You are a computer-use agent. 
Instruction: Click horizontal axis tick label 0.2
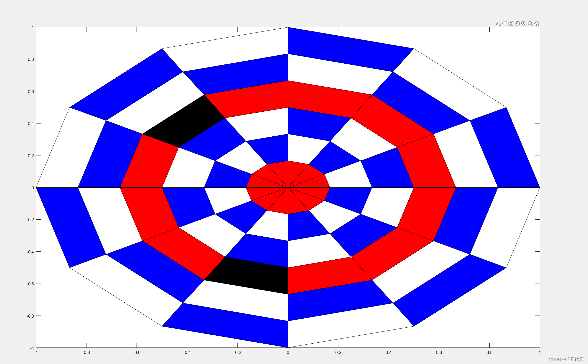pos(338,352)
